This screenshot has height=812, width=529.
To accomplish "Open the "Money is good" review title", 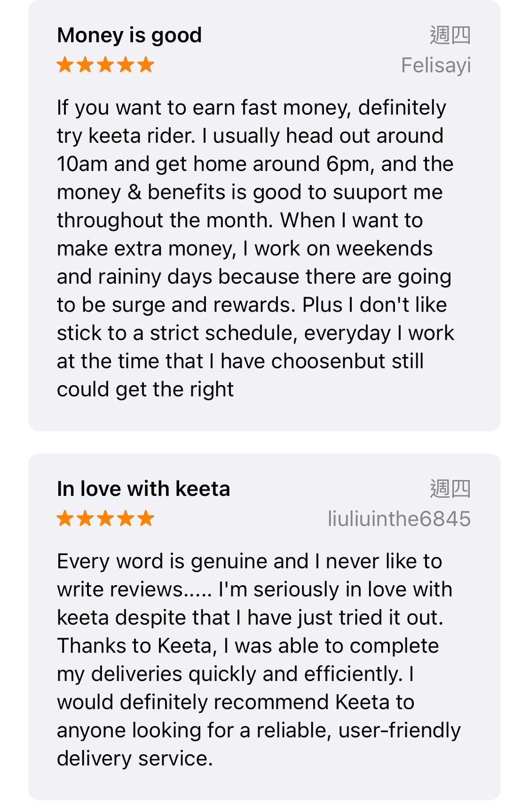I will click(x=129, y=36).
